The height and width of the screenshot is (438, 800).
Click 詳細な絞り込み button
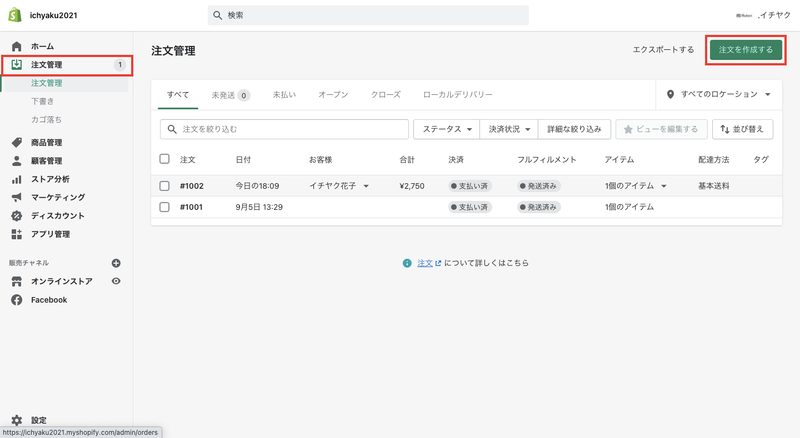(574, 129)
